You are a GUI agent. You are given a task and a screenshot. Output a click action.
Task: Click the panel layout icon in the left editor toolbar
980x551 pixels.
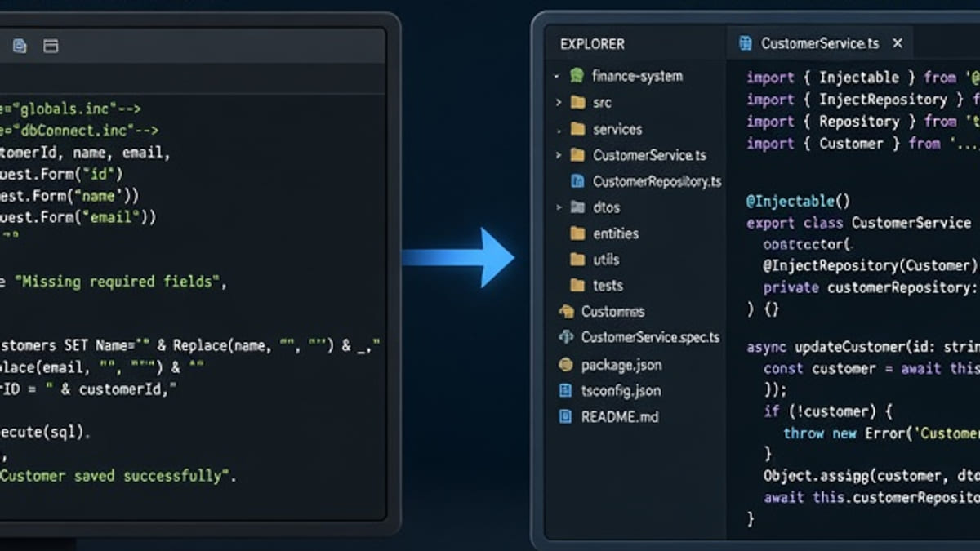click(51, 47)
